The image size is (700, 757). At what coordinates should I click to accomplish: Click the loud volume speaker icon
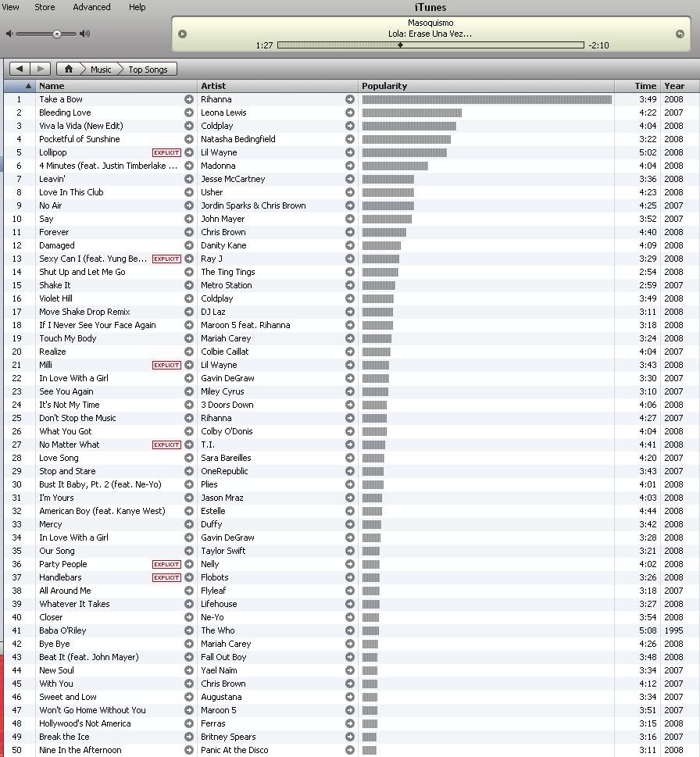85,34
